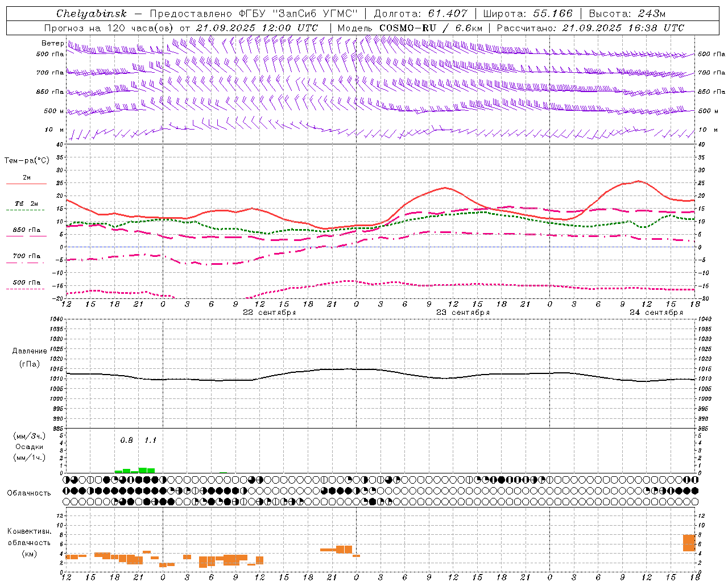
Task: Click the Давление pressure panel label
Action: (x=30, y=351)
